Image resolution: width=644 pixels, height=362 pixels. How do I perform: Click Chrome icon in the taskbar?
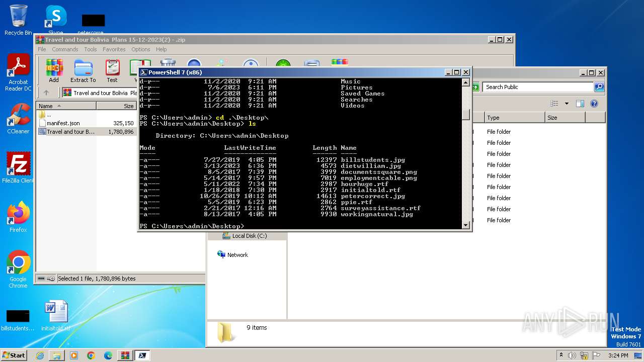91,355
